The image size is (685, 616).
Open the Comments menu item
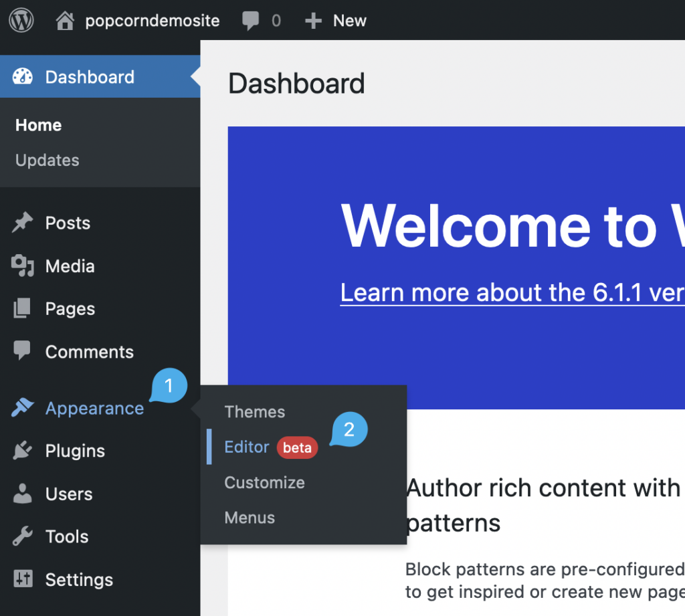tap(90, 352)
